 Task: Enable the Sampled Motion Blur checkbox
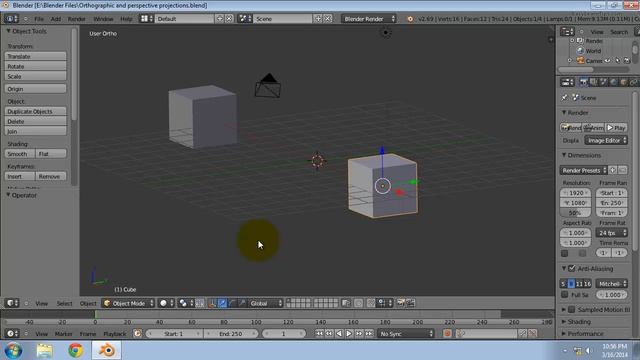(x=571, y=310)
